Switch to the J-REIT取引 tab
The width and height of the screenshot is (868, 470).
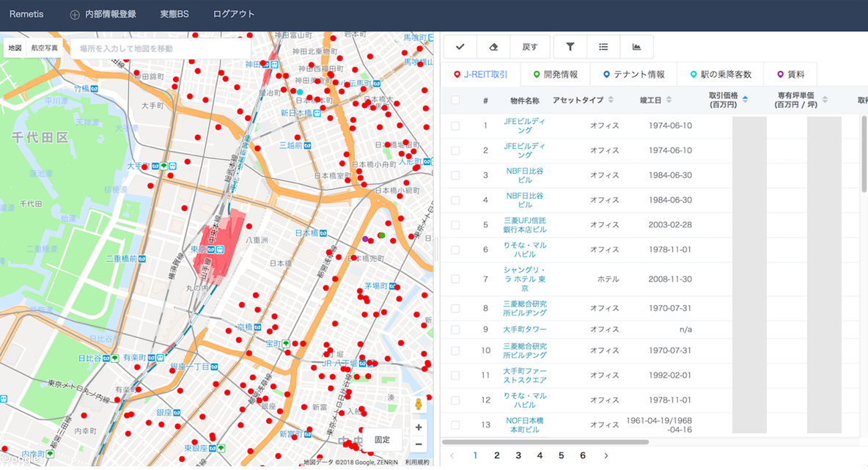tap(480, 74)
